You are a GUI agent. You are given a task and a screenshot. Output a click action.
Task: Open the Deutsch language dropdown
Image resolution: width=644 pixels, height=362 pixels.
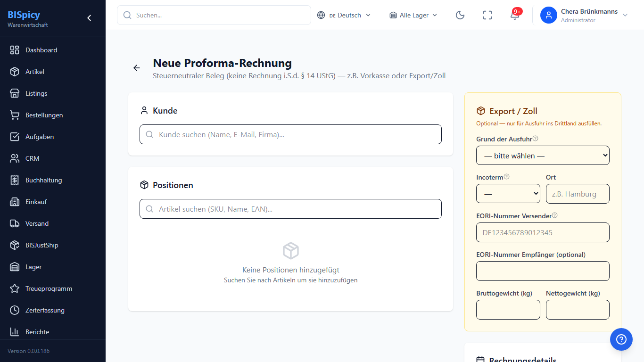click(344, 15)
